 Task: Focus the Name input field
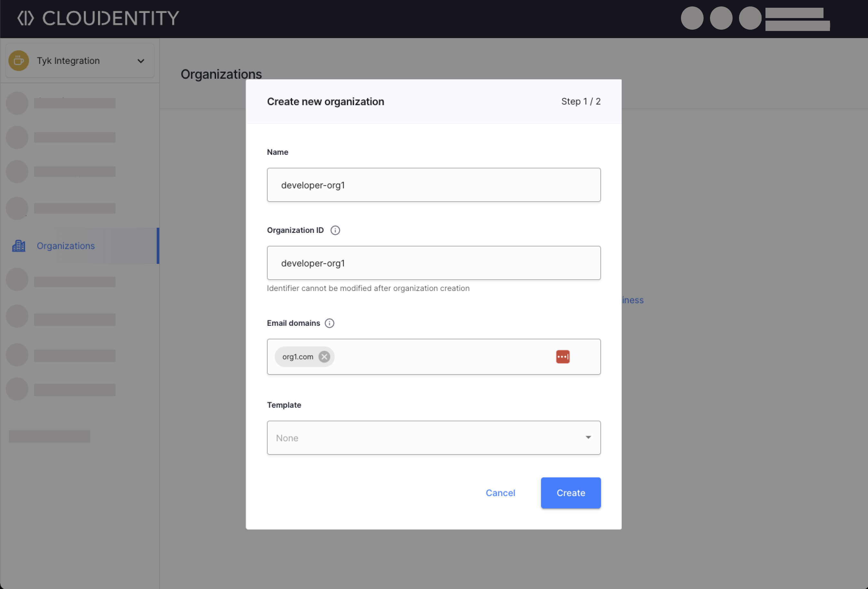click(x=433, y=185)
